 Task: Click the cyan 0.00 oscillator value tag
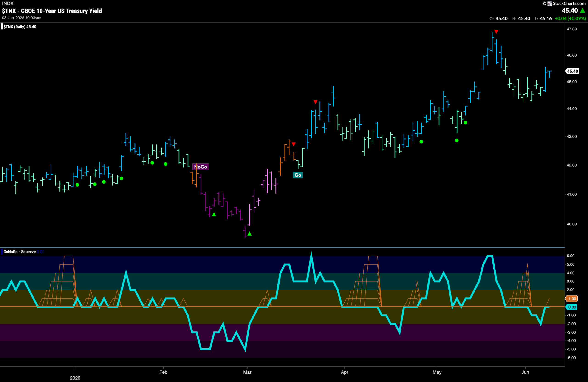572,307
